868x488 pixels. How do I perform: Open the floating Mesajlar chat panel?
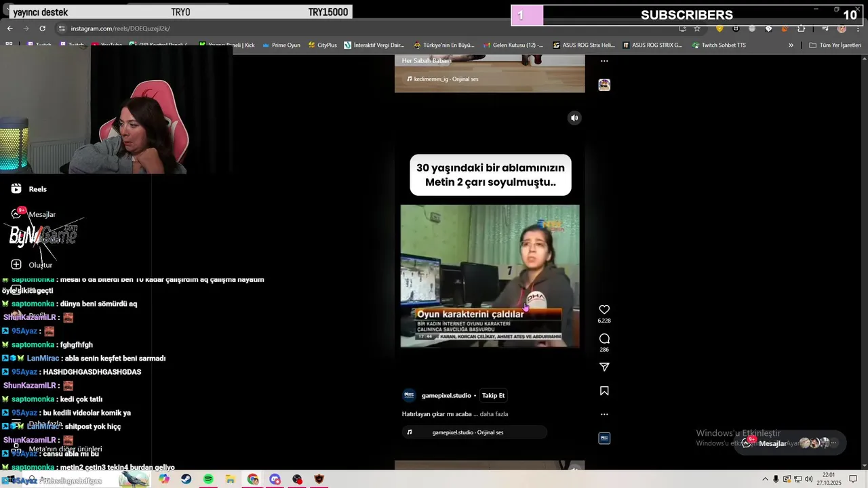coord(790,443)
